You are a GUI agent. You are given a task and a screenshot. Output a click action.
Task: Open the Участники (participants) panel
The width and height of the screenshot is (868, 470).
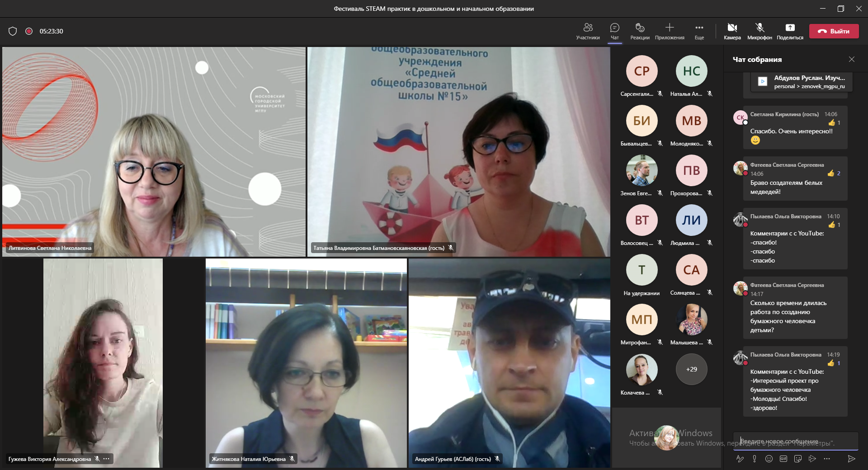[x=588, y=31]
